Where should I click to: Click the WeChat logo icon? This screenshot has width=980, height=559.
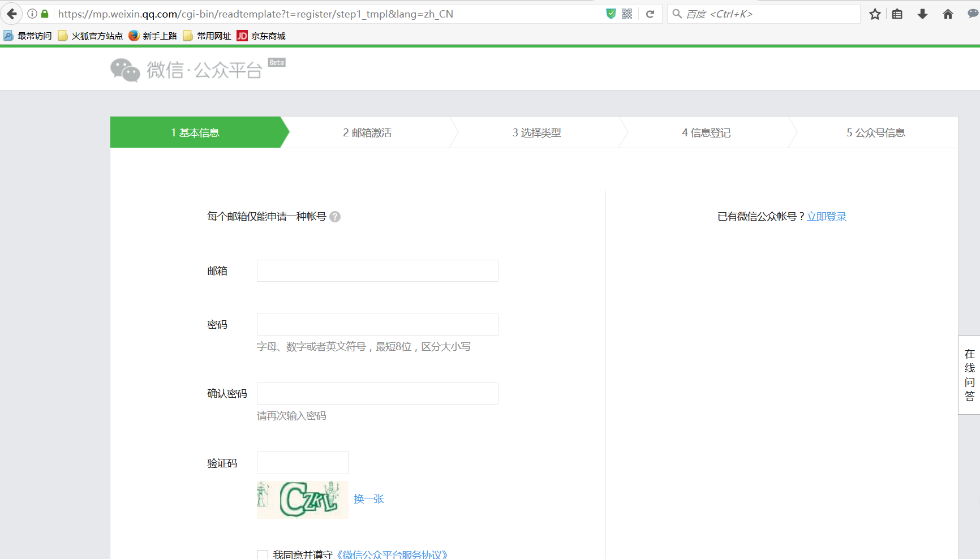tap(125, 70)
